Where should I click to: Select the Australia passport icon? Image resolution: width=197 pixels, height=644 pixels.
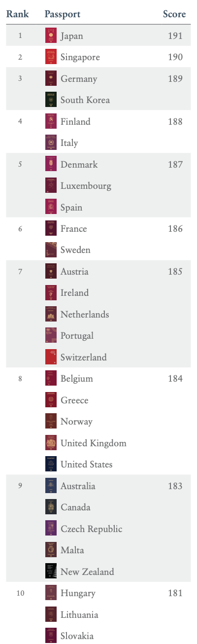(x=51, y=486)
